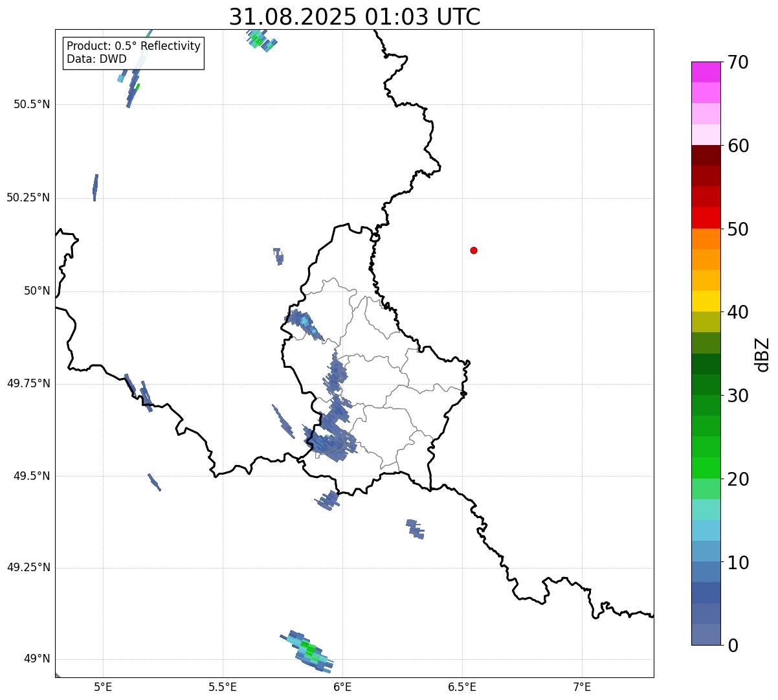Click the longitude label "7°E"
The image size is (778, 700).
coord(582,686)
